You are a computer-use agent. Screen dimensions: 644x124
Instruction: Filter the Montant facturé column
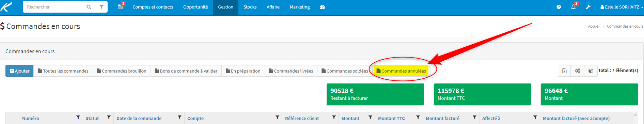pos(474,118)
